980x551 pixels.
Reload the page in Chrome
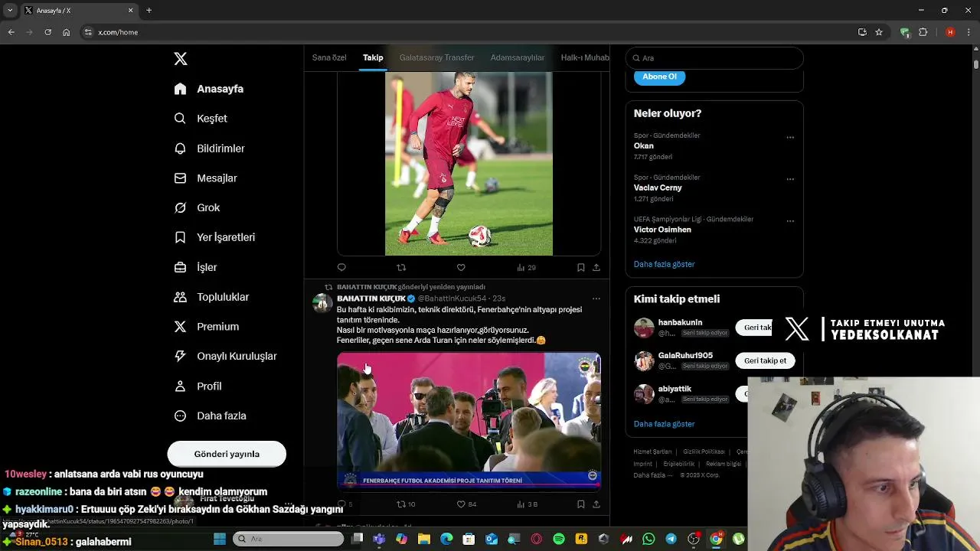(47, 32)
